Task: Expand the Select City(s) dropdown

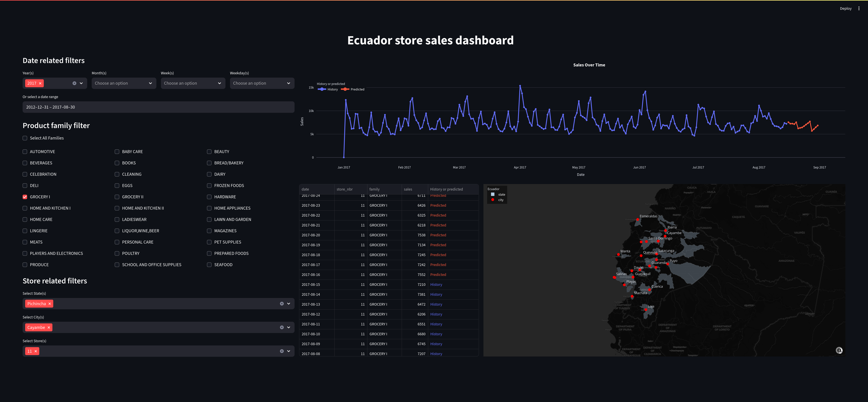Action: tap(289, 328)
